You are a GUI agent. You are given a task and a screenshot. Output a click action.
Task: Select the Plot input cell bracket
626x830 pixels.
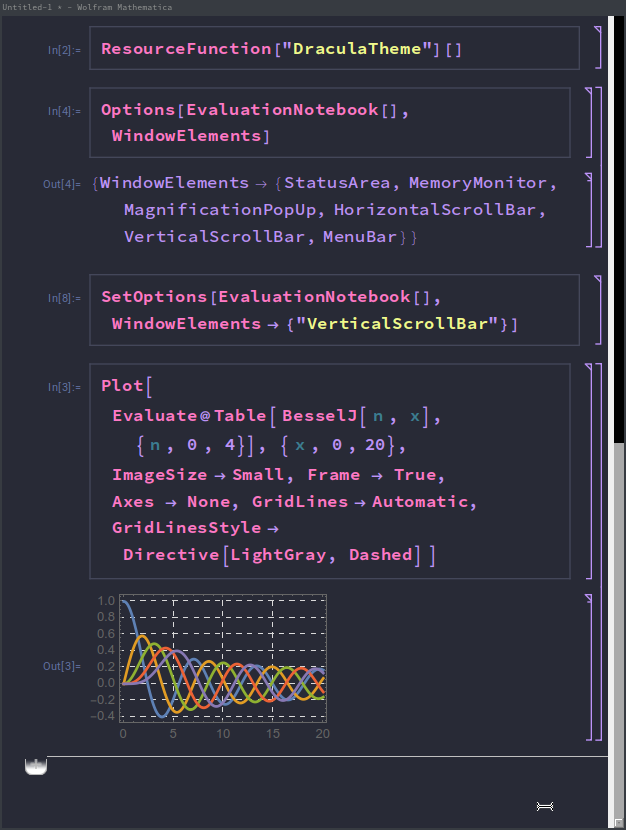pos(588,471)
